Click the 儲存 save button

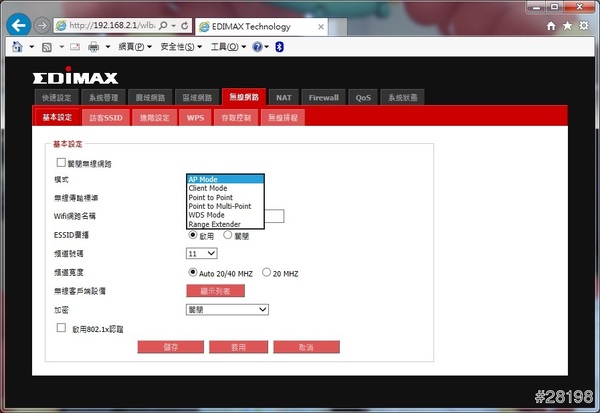(171, 347)
